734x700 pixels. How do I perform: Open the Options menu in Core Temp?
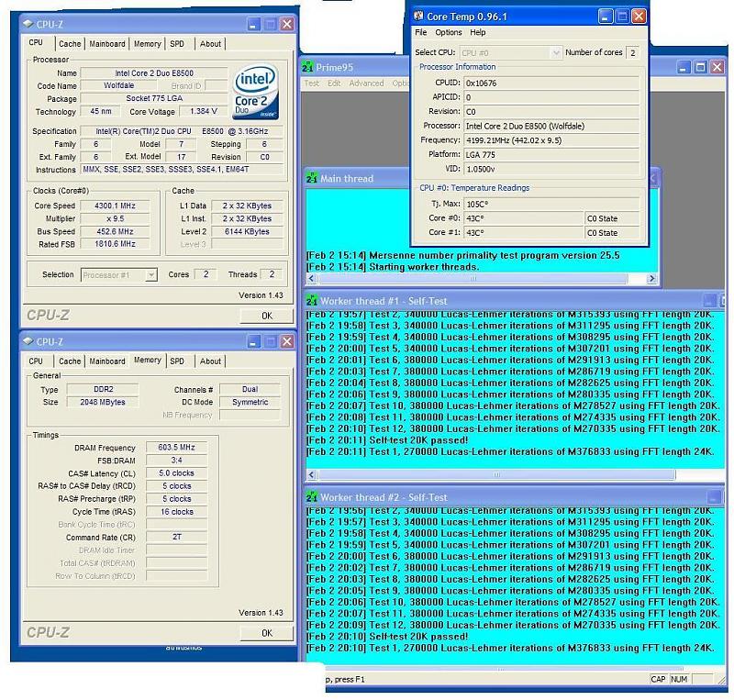pos(449,32)
